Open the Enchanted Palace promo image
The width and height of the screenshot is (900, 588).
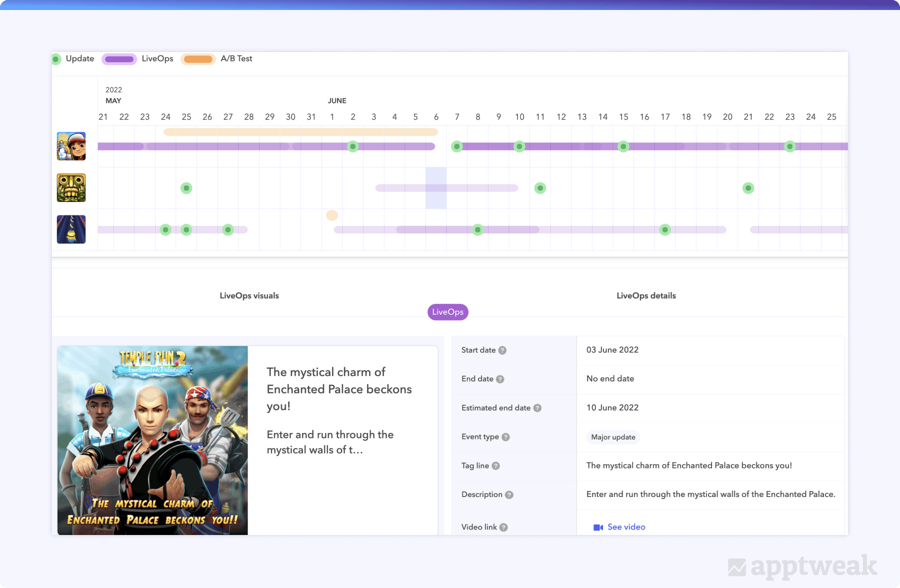(x=152, y=440)
